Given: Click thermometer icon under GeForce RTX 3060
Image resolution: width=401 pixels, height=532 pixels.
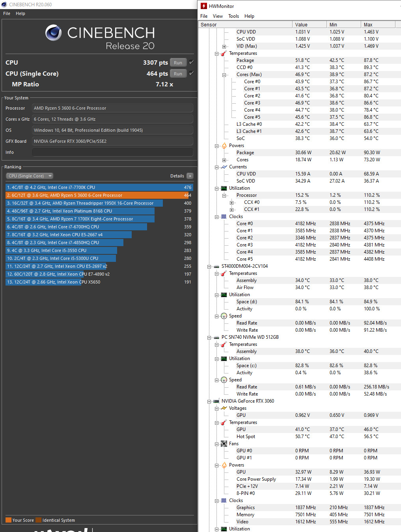Looking at the screenshot, I should coord(224,422).
